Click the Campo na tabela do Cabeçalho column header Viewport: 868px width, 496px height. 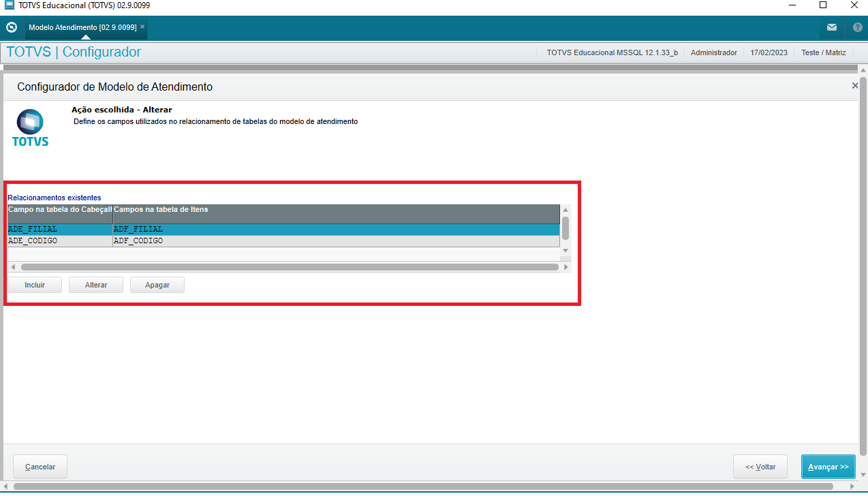(x=60, y=214)
